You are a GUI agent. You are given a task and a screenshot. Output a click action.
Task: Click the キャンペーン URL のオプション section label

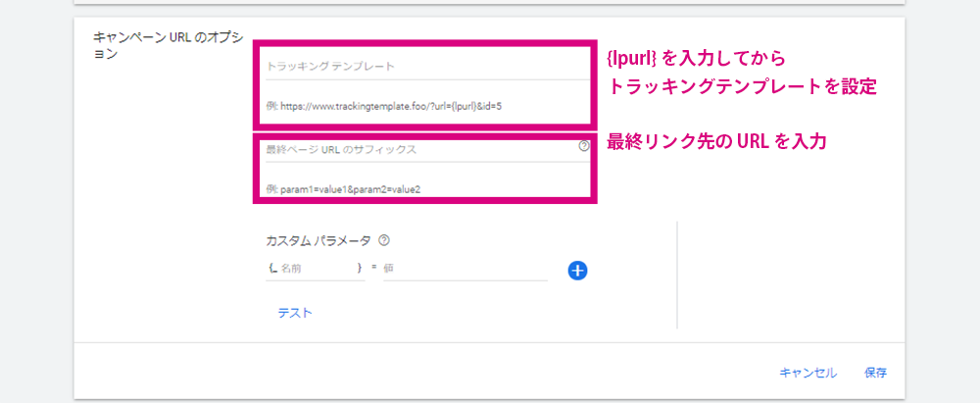[x=169, y=45]
